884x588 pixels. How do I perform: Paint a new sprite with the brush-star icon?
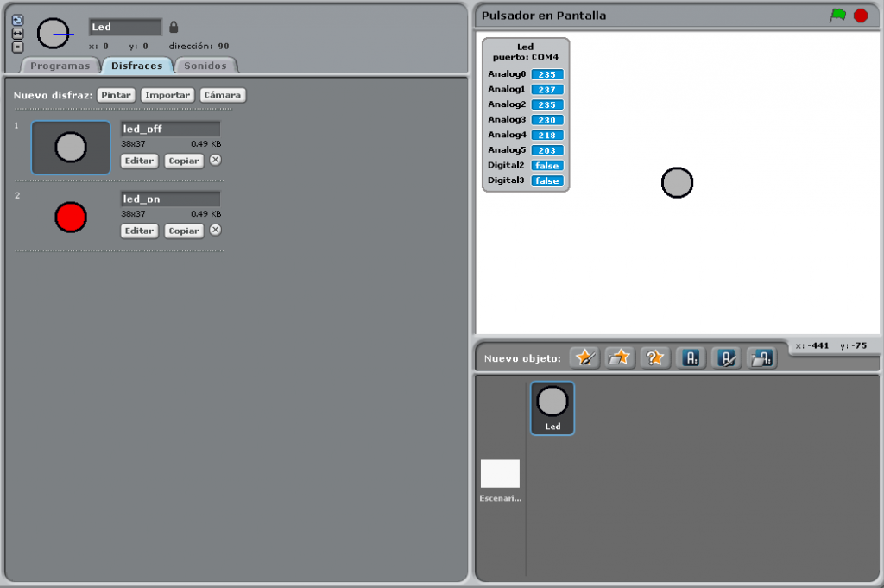(x=584, y=357)
